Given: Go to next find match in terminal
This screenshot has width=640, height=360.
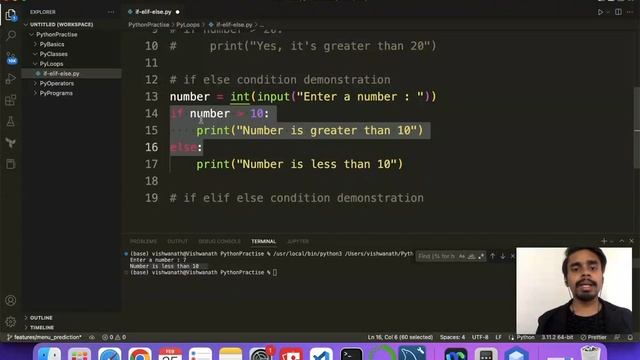Looking at the screenshot, I should (x=503, y=256).
